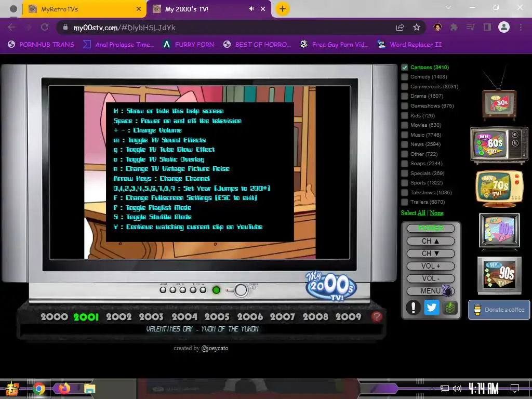Open the media control playlist icon
This screenshot has width=532, height=399.
click(x=470, y=27)
